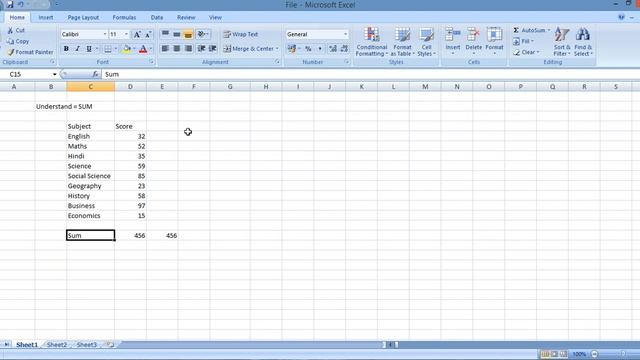Open Sort & Filter menu
This screenshot has height=360, width=640.
562,42
